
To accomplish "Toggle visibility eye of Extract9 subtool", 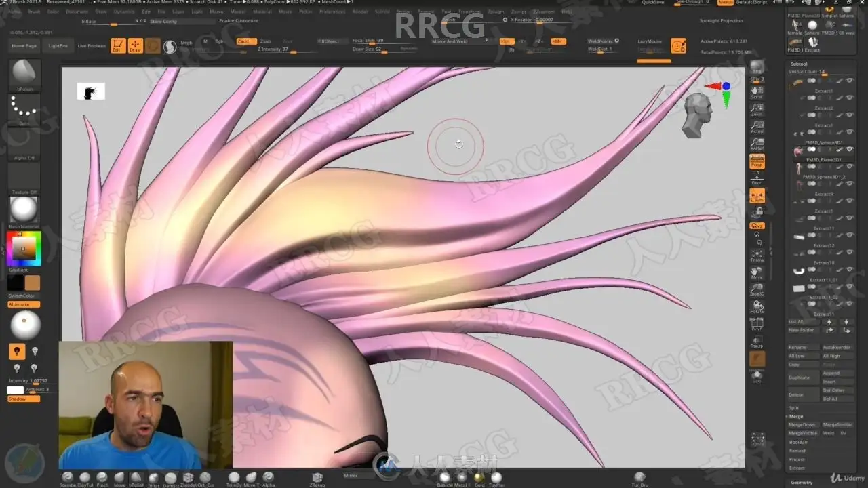I will point(850,201).
